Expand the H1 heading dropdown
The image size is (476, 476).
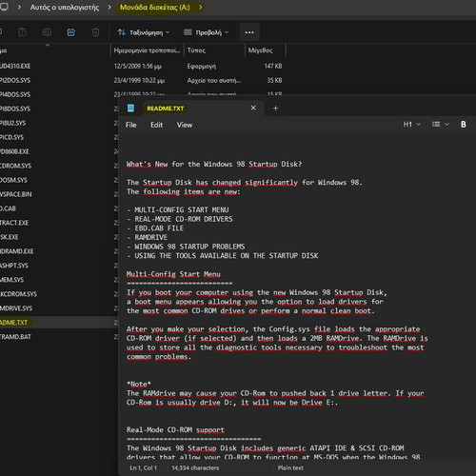pyautogui.click(x=411, y=125)
